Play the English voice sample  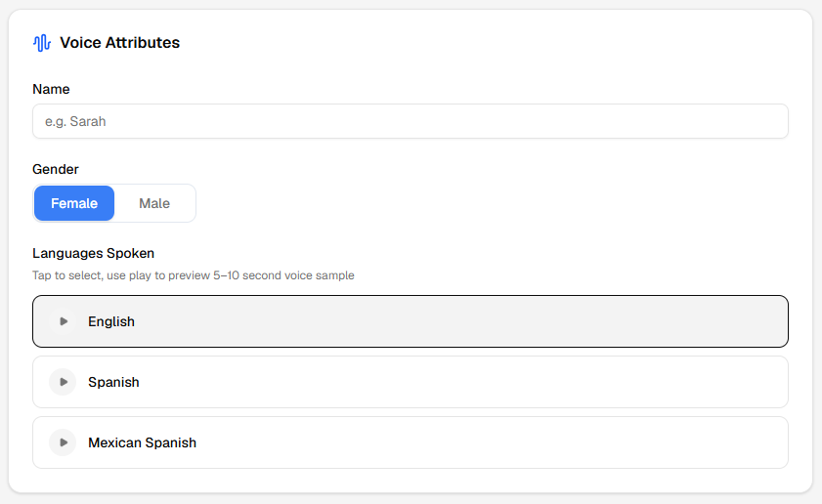[x=63, y=321]
